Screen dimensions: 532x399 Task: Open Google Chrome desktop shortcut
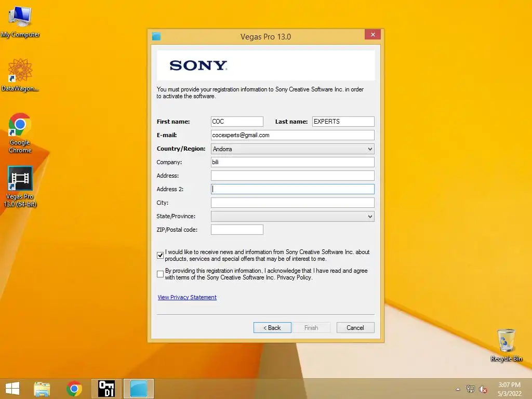pyautogui.click(x=20, y=133)
